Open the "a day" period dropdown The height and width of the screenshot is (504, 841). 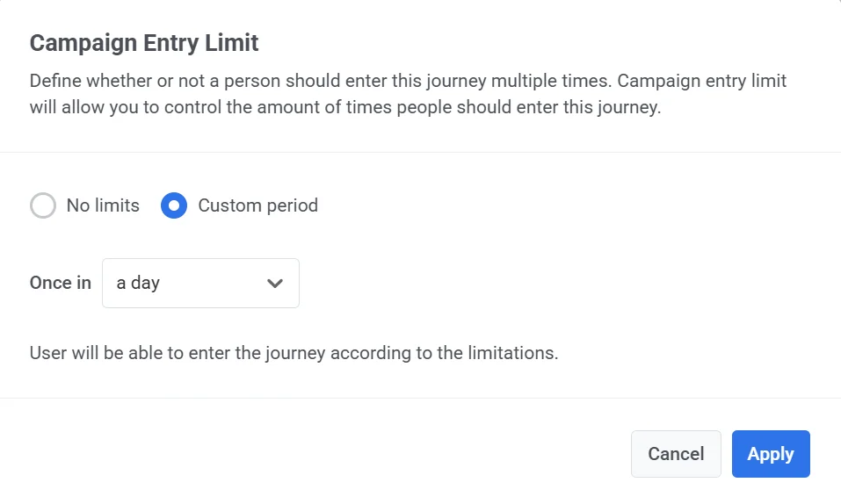(200, 283)
